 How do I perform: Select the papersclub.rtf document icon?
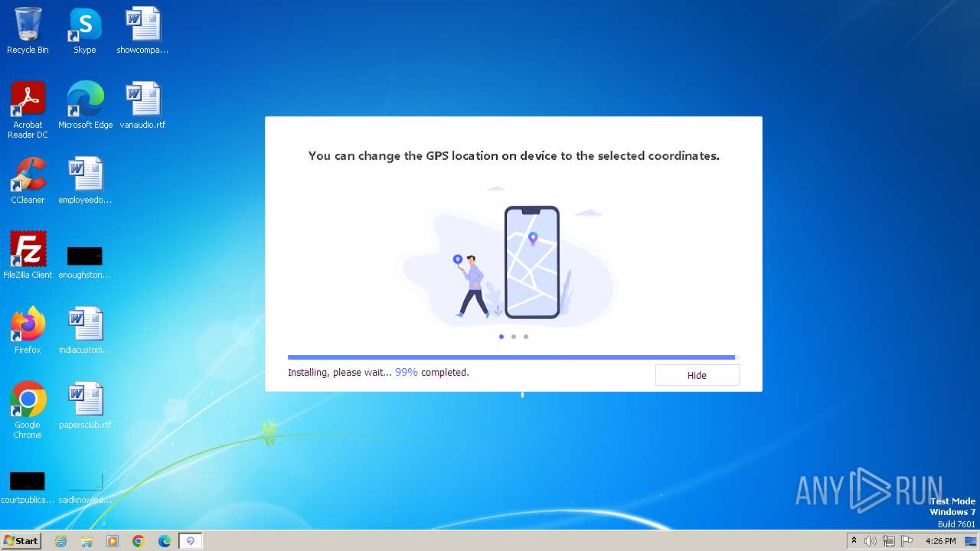85,406
